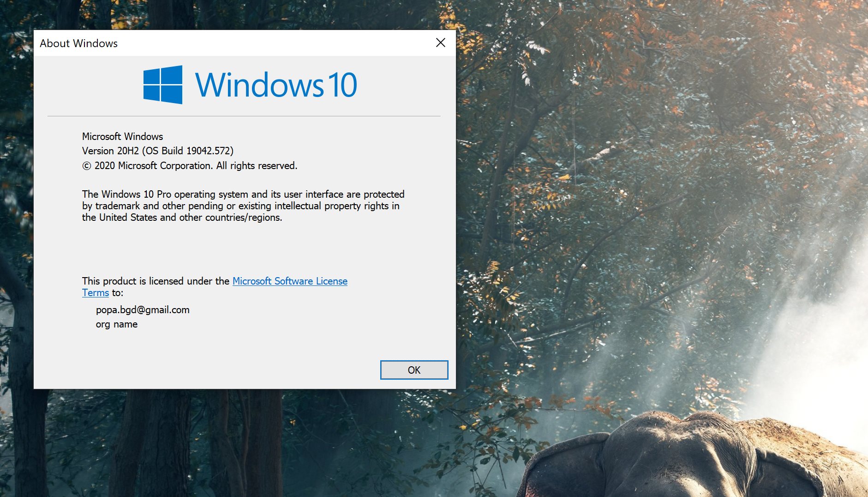Click the Microsoft Windows label
The image size is (868, 497).
[122, 136]
